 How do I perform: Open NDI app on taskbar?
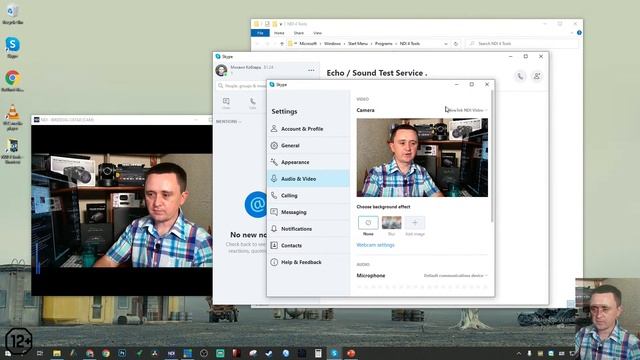pos(171,353)
